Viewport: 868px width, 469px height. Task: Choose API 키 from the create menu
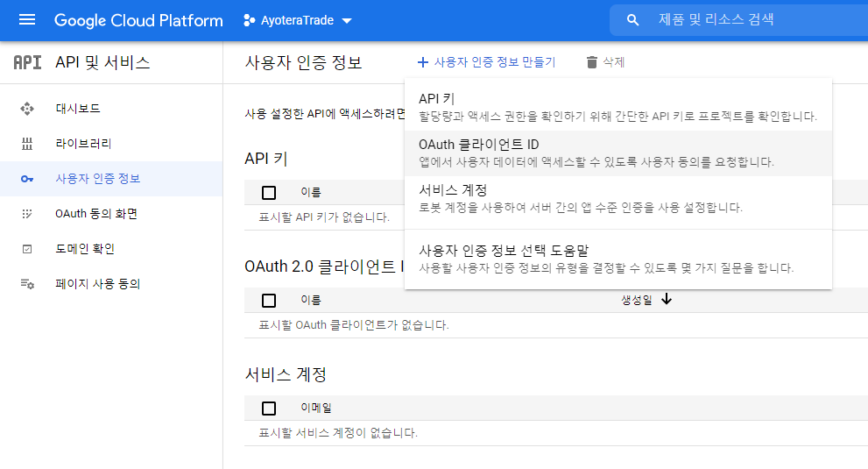click(618, 108)
